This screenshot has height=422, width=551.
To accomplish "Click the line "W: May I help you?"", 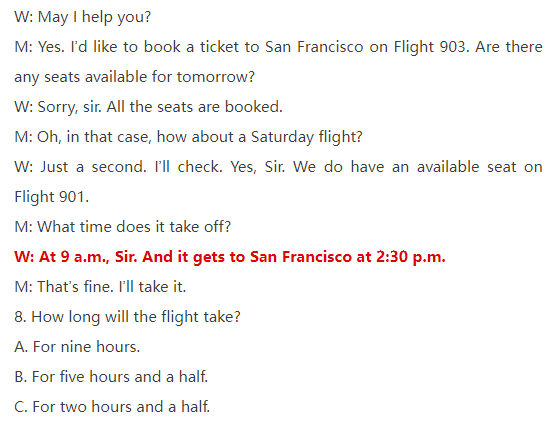I will [83, 17].
